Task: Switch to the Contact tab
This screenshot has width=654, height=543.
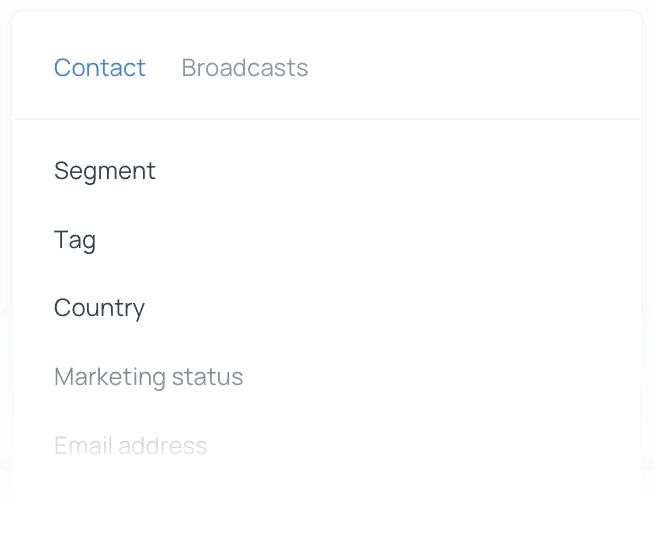Action: point(100,68)
